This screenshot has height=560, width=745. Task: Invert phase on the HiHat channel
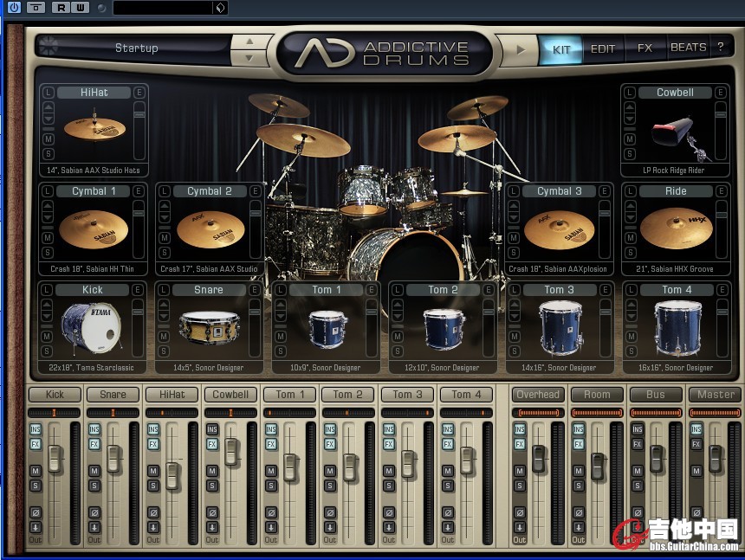click(x=153, y=512)
